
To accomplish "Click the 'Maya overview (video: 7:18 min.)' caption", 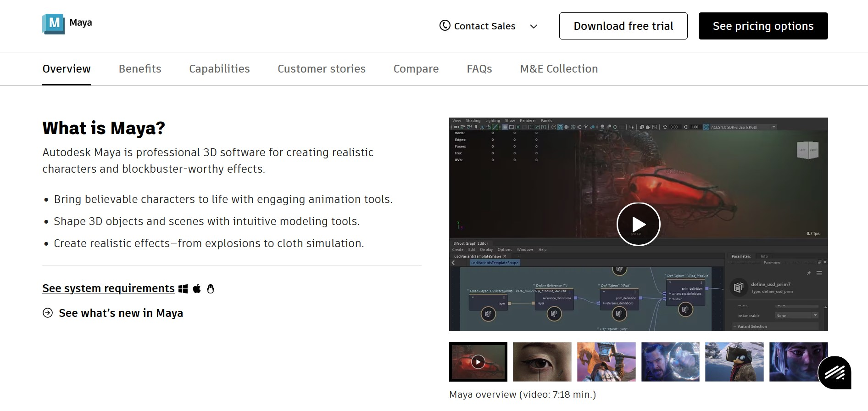I will click(x=523, y=394).
